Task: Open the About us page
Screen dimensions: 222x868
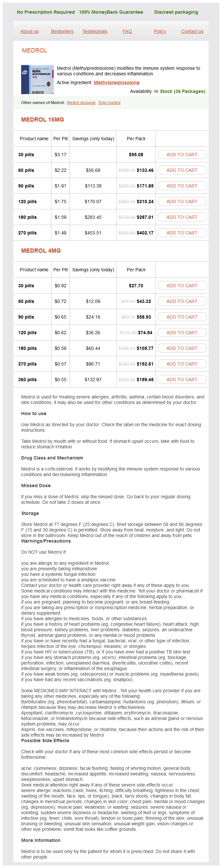Action: coord(30,31)
